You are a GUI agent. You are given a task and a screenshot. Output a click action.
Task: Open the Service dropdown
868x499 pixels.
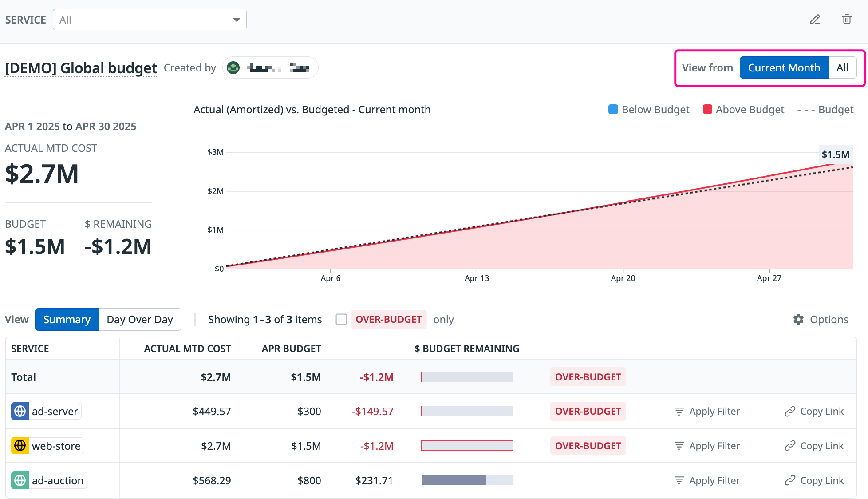pos(149,20)
